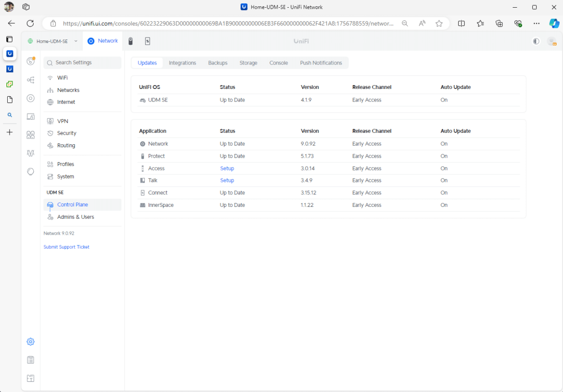Add this page to favorites with star
The height and width of the screenshot is (392, 563).
439,24
